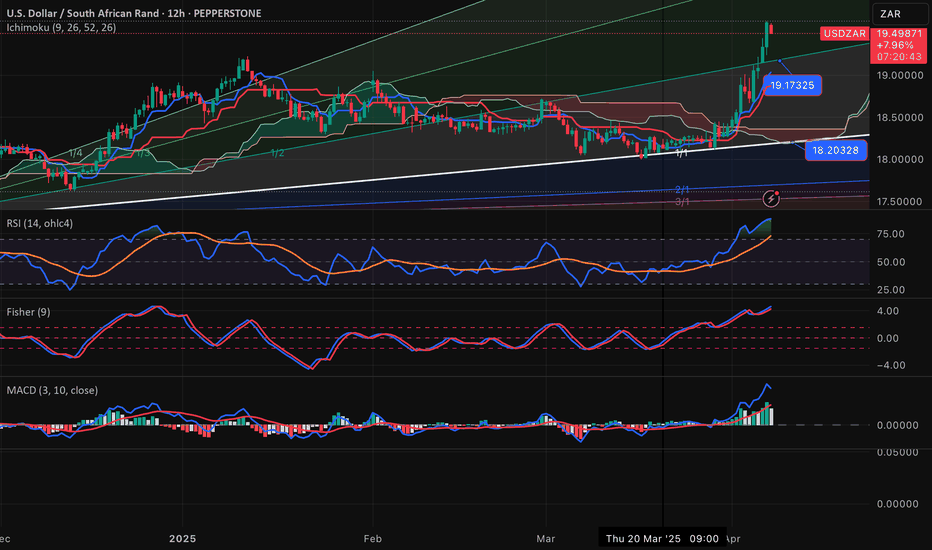Select the MACD (3, 10, close) label
The width and height of the screenshot is (932, 550).
click(52, 391)
